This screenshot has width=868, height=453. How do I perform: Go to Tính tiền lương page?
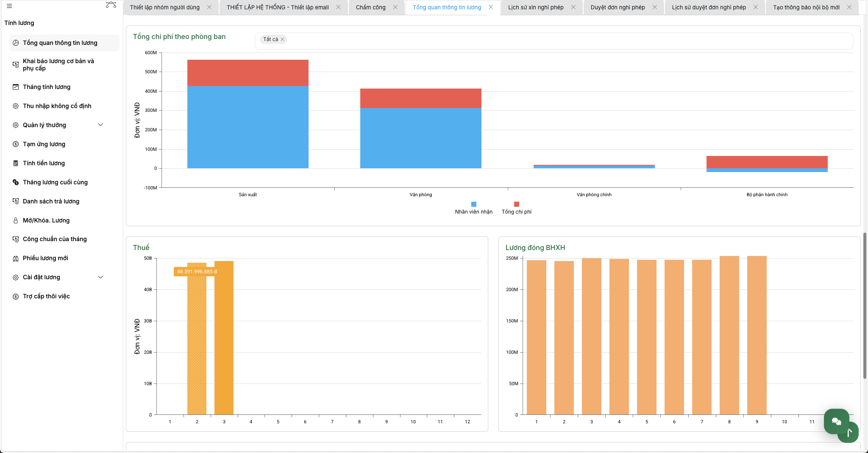point(44,163)
